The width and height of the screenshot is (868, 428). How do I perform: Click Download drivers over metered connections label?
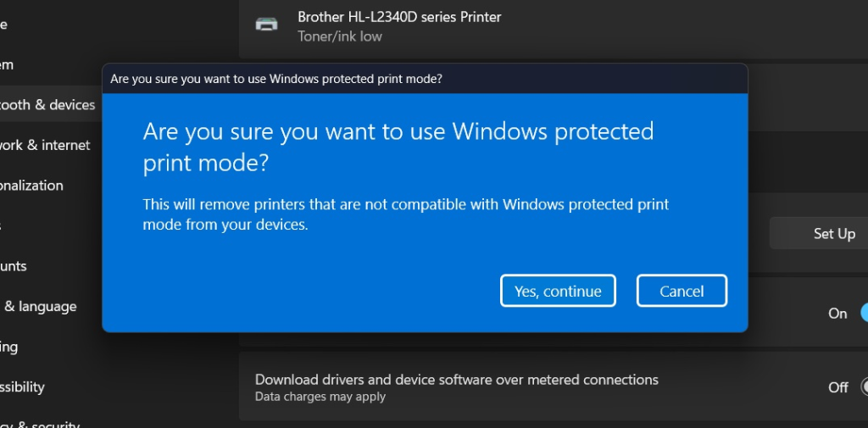(457, 380)
